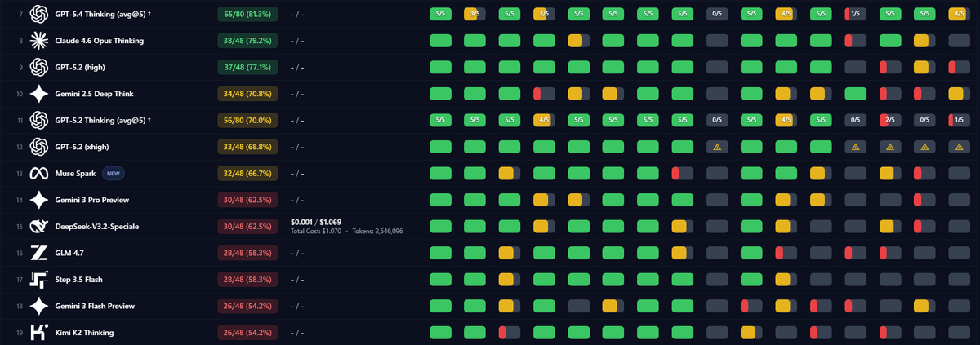Click the OpenAI logo beside GPT-5.2 (xhigh)
Screen dimensions: 980x345
click(38, 147)
